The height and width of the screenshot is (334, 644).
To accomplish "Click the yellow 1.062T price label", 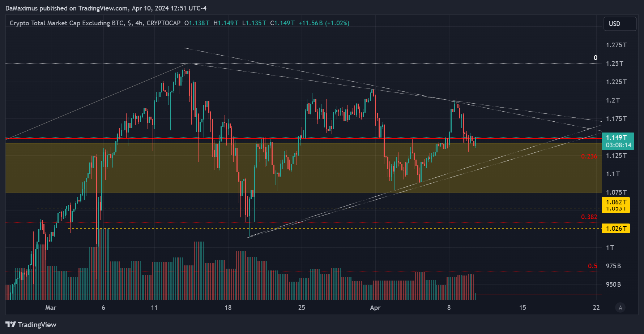I will point(616,202).
